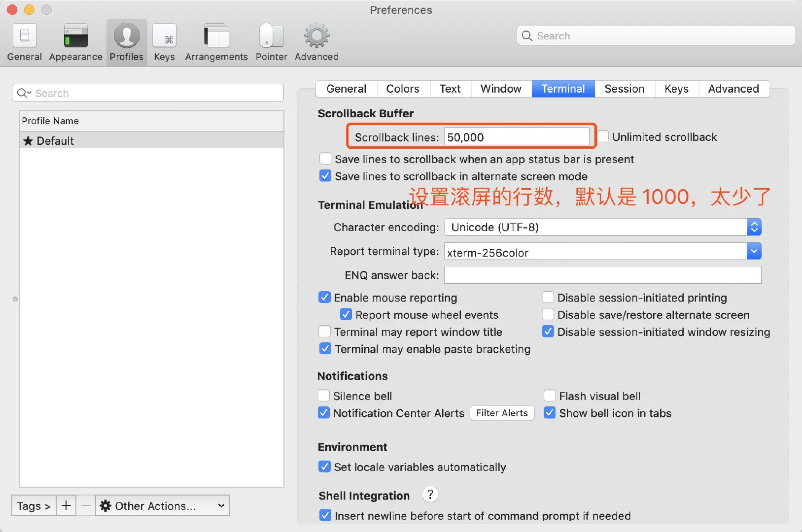The width and height of the screenshot is (802, 532).
Task: Click the Scrollback lines field
Action: pos(517,136)
